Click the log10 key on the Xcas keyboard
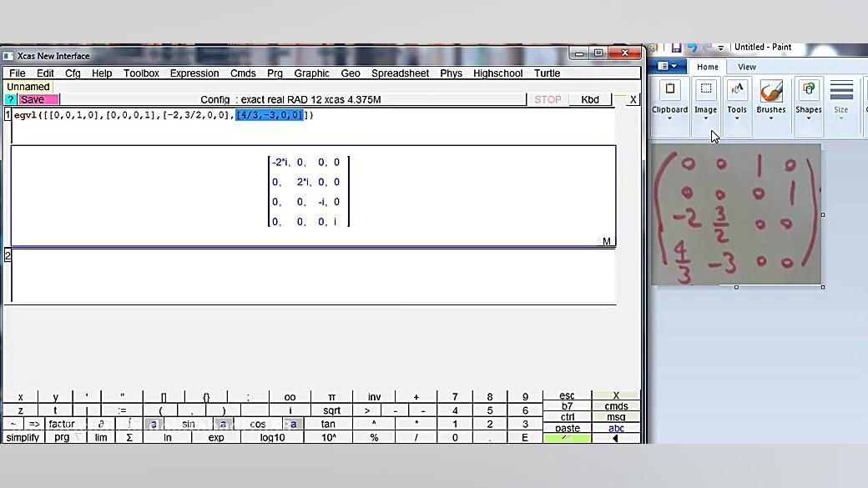The height and width of the screenshot is (488, 868). pos(272,437)
